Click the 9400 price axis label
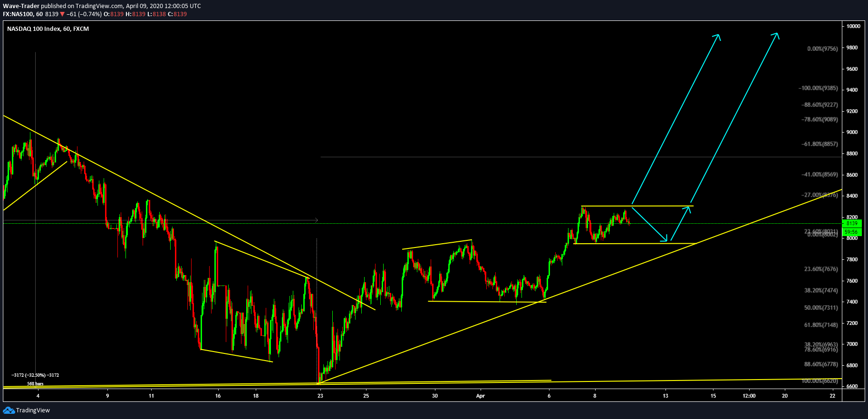The width and height of the screenshot is (868, 419). click(852, 90)
